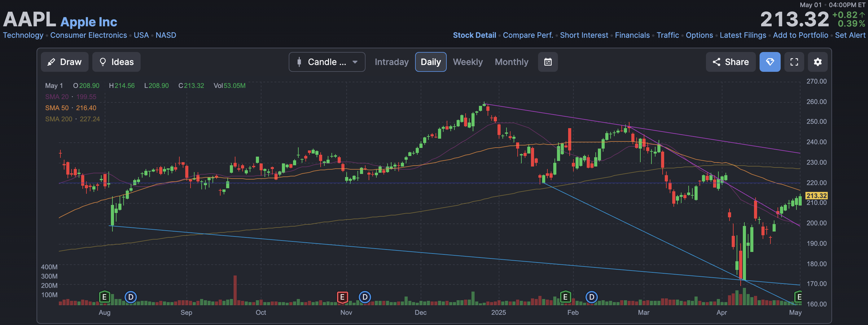The width and height of the screenshot is (868, 325).
Task: Click the Apple Inc company name
Action: [89, 22]
